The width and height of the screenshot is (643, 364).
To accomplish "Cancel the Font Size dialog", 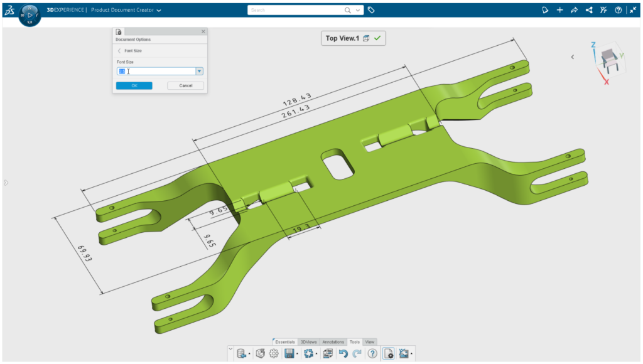I will [x=185, y=85].
